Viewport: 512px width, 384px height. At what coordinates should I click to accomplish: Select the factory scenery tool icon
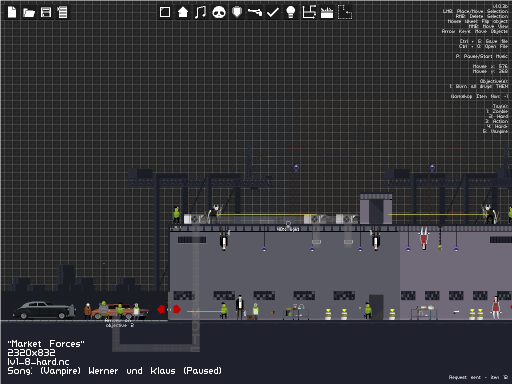click(x=327, y=13)
